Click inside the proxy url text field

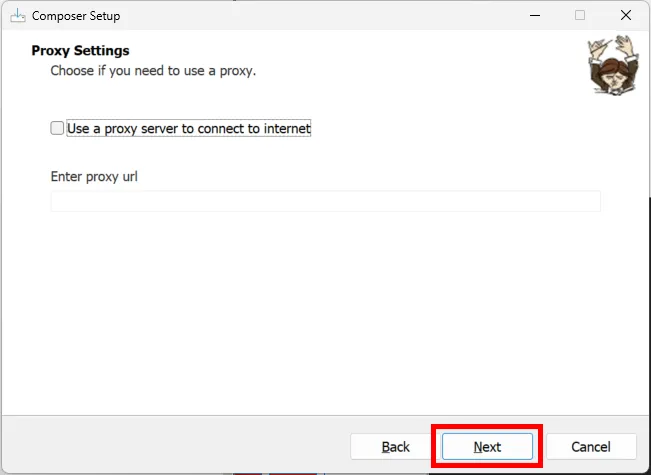tap(325, 201)
